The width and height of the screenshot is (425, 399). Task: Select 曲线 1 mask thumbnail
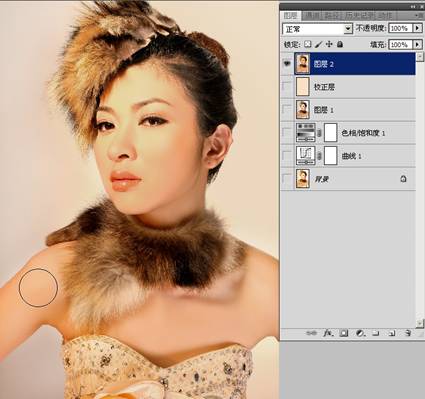click(x=331, y=156)
